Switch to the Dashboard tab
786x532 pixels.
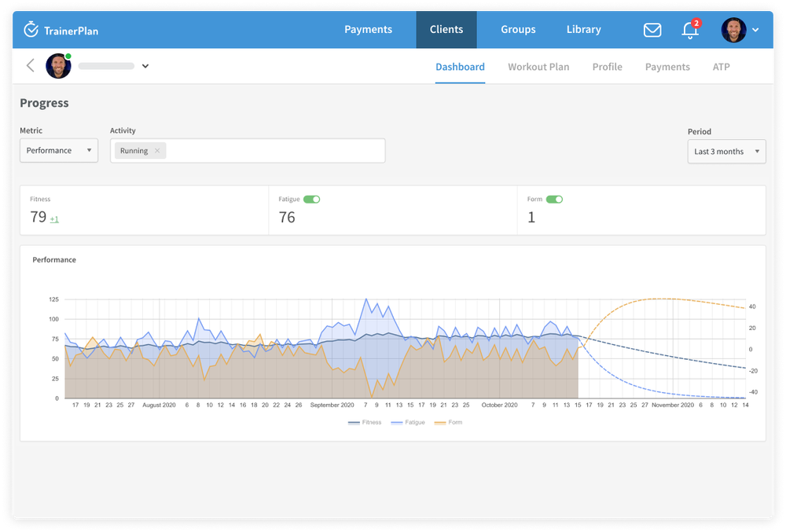pyautogui.click(x=460, y=67)
